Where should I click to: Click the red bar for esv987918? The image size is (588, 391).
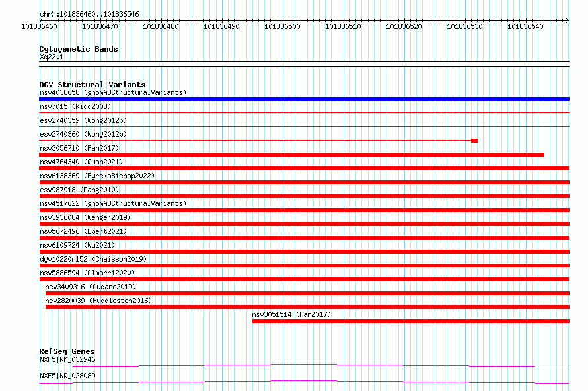pyautogui.click(x=304, y=196)
